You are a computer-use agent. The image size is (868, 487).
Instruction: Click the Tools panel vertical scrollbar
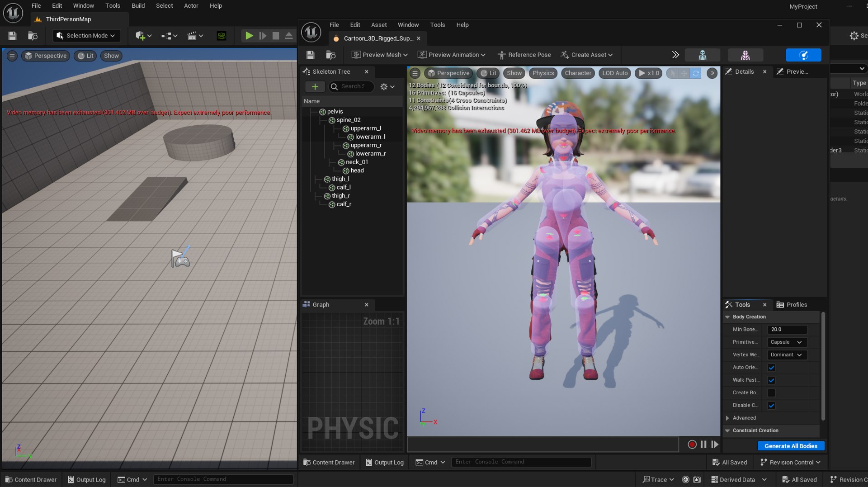pyautogui.click(x=823, y=365)
